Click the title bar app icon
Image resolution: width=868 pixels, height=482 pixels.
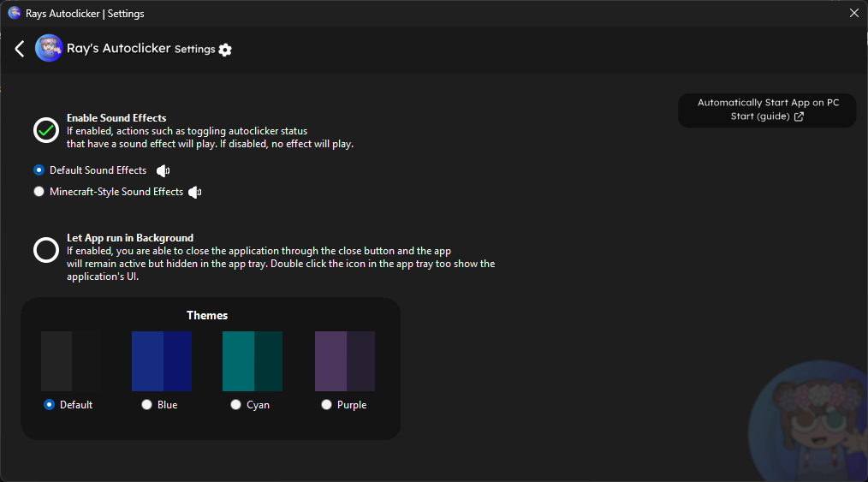(15, 14)
